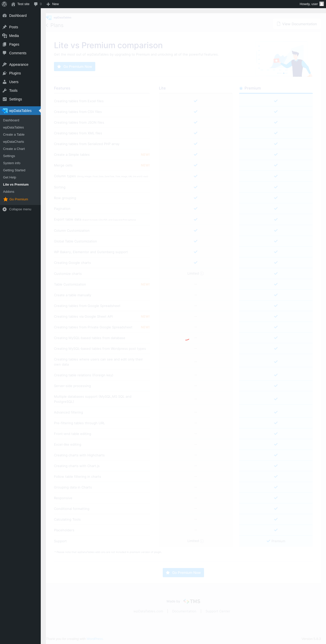Click the Lite column header
The height and width of the screenshot is (644, 326).
162,88
